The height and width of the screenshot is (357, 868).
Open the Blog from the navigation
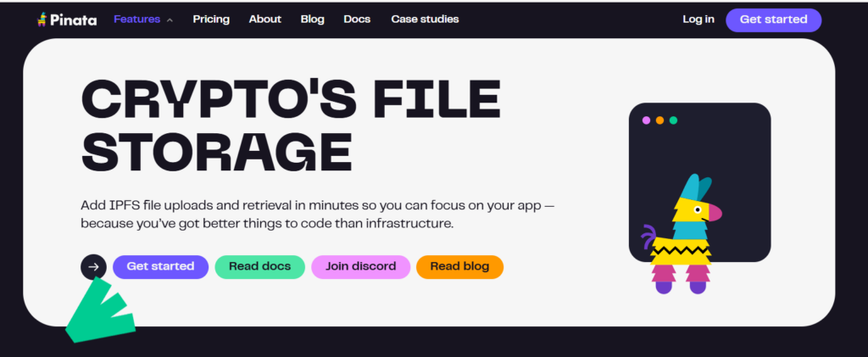pos(312,20)
